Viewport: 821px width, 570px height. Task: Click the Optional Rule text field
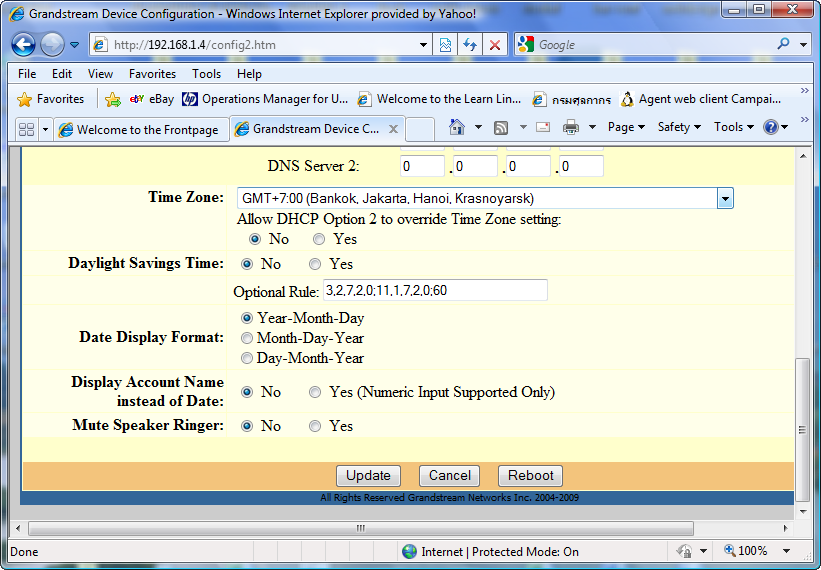436,290
